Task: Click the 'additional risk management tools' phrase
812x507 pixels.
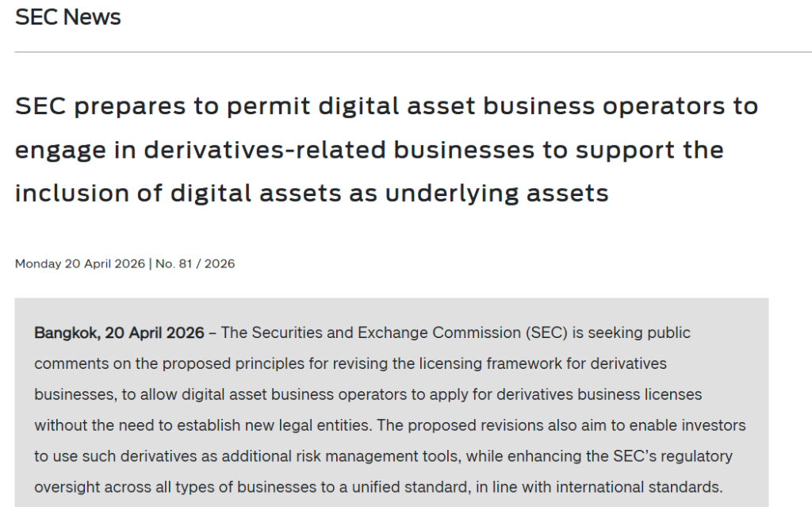Action: click(x=354, y=456)
